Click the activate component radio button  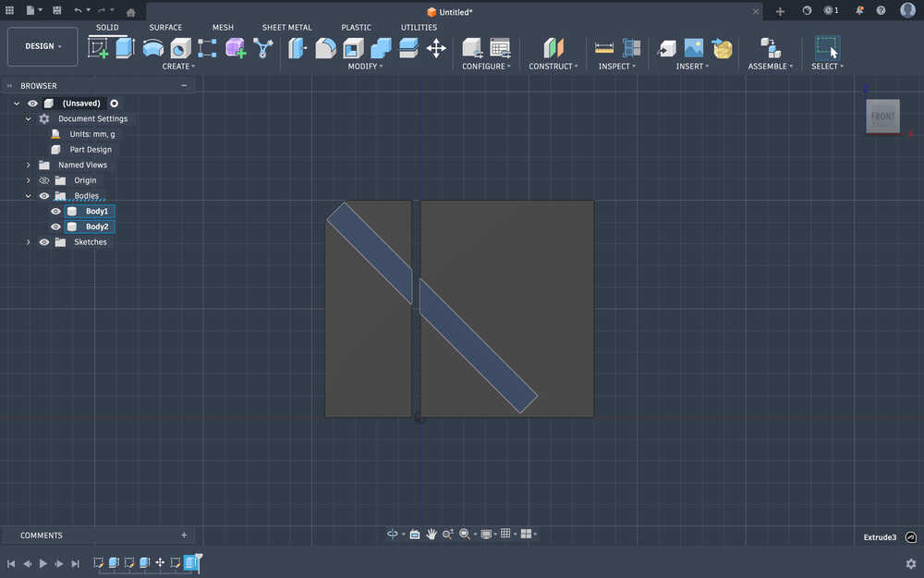(x=115, y=104)
